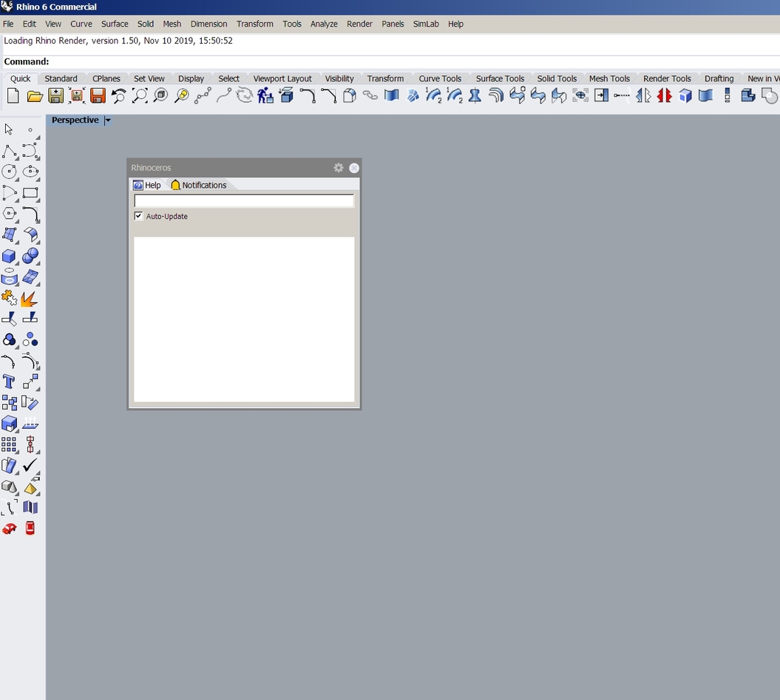Open a file with the folder icon

pos(34,96)
